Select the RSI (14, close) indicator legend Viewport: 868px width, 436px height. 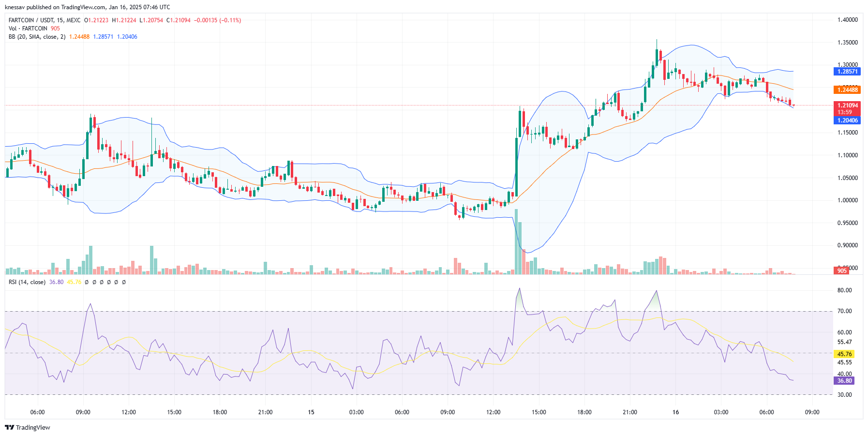(x=27, y=282)
